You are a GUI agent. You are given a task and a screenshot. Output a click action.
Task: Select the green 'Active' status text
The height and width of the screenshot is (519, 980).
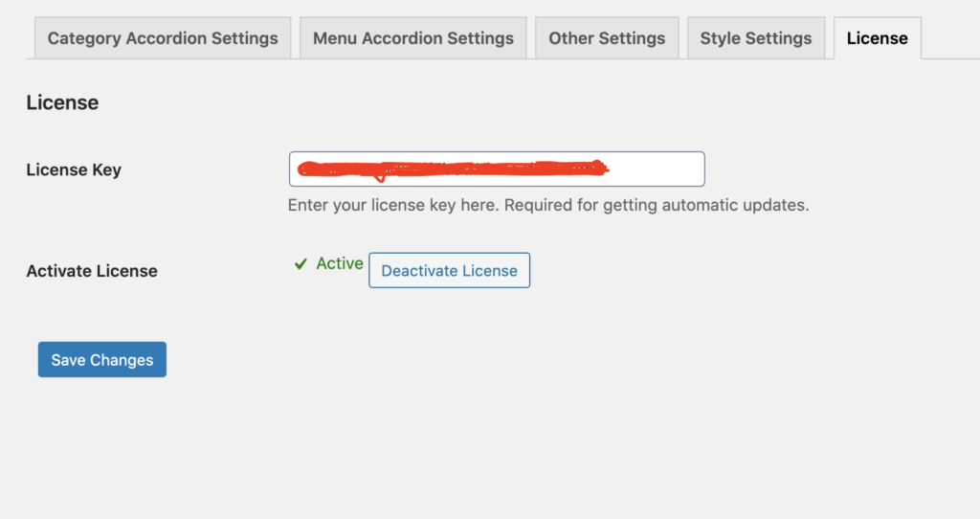(340, 263)
